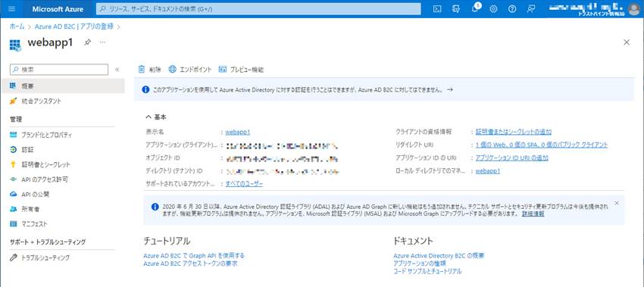Collapse the 基本 section chevron
Screen dimensions: 644x287
[x=148, y=117]
